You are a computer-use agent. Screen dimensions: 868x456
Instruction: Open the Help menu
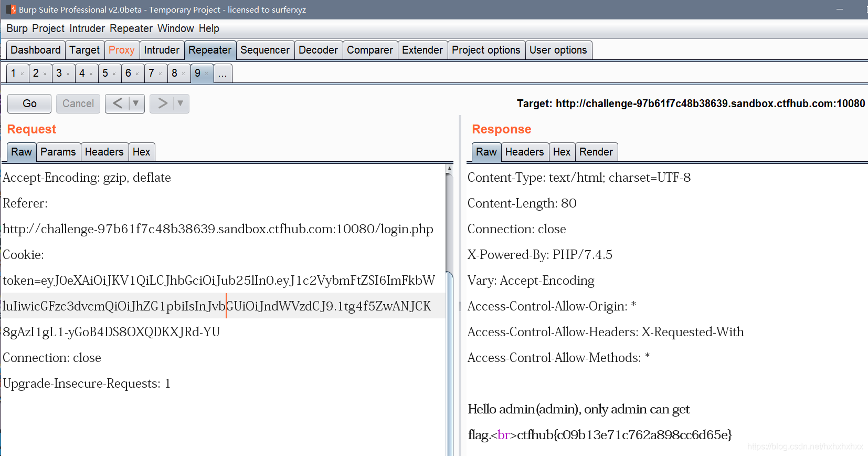coord(209,28)
